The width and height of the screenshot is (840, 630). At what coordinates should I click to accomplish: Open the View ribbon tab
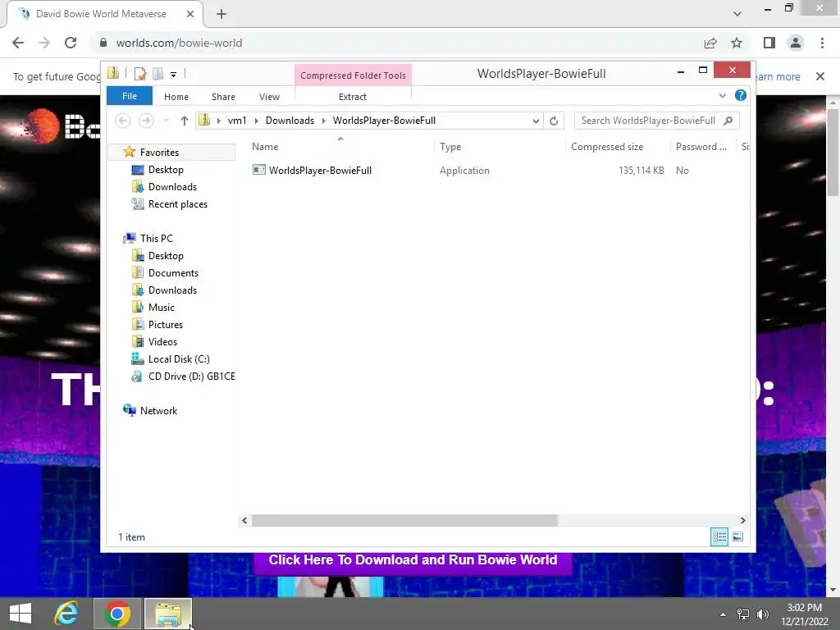[x=269, y=97]
